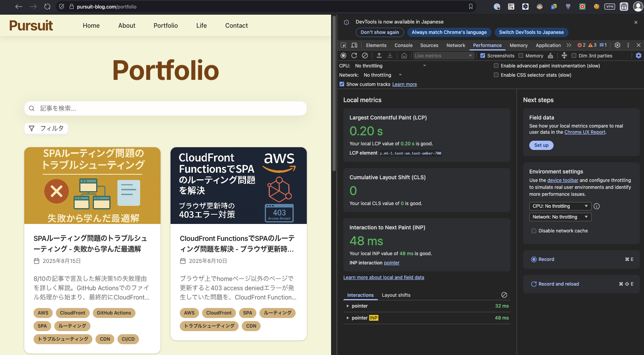Enable Dim 3rd parties
The image size is (644, 355).
click(574, 56)
